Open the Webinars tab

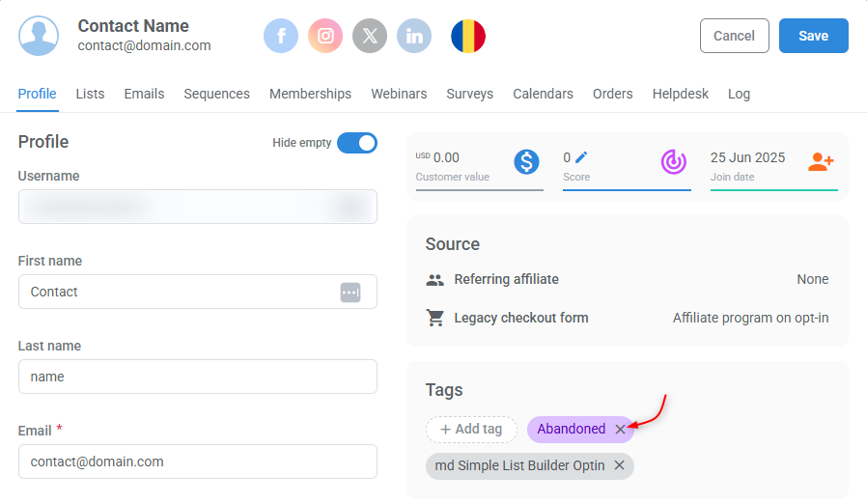[x=399, y=94]
